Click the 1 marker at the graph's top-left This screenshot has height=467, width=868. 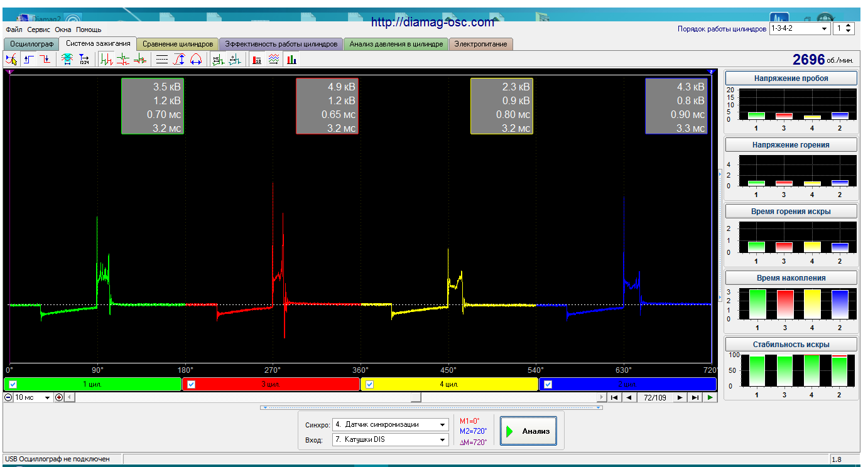(8, 72)
